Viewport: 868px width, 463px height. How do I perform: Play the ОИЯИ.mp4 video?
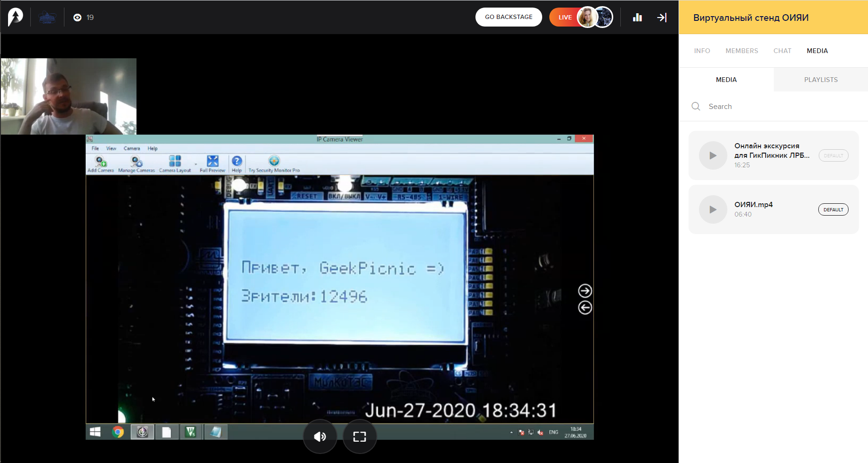[713, 209]
